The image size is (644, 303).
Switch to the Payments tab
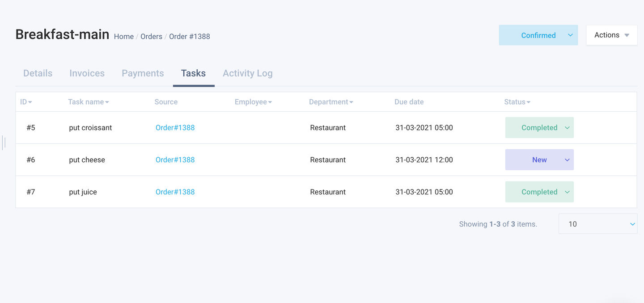pyautogui.click(x=143, y=73)
